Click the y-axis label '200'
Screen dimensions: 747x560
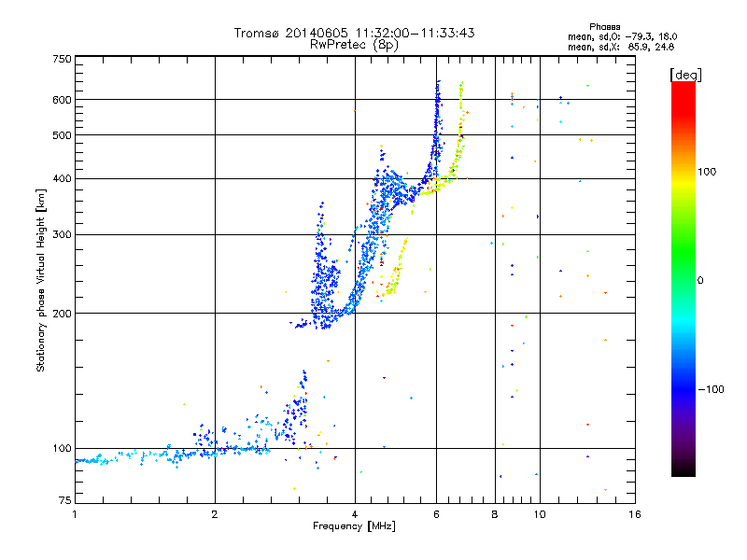62,314
